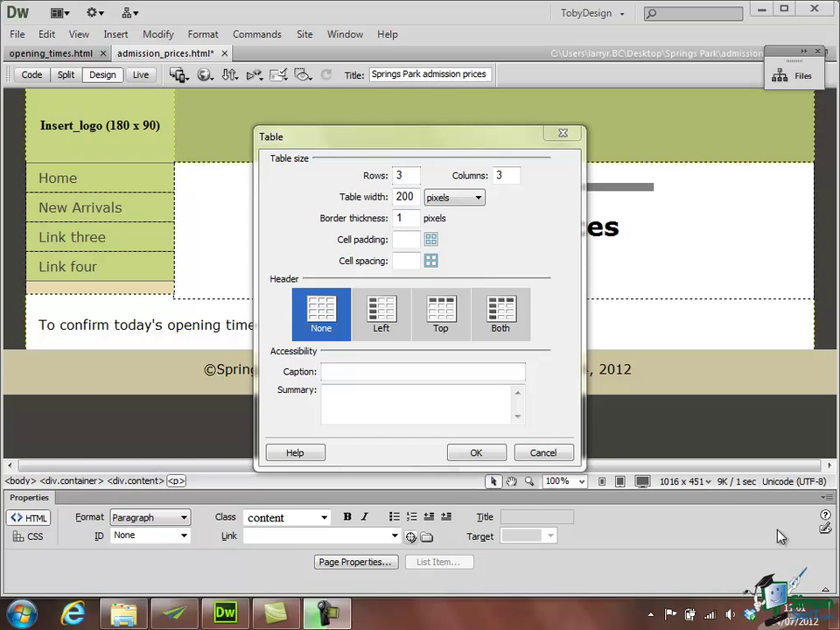Confirm the Table dialog with OK
840x630 pixels.
(476, 452)
